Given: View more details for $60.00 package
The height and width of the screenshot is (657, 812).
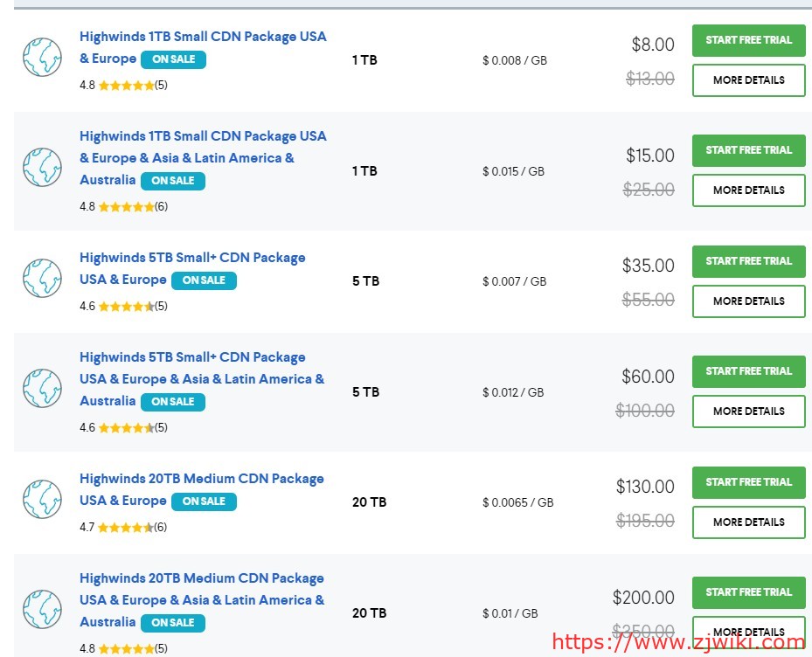Looking at the screenshot, I should pos(748,411).
